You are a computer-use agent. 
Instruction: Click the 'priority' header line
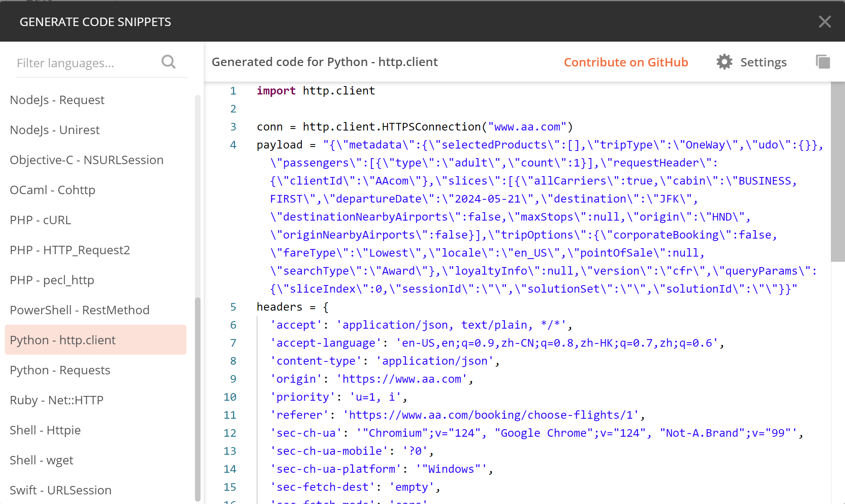339,397
